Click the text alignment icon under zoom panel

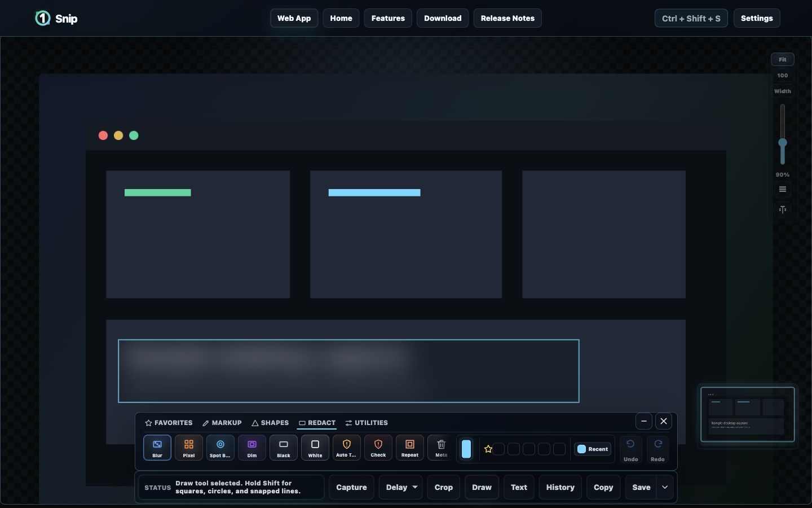tap(783, 209)
